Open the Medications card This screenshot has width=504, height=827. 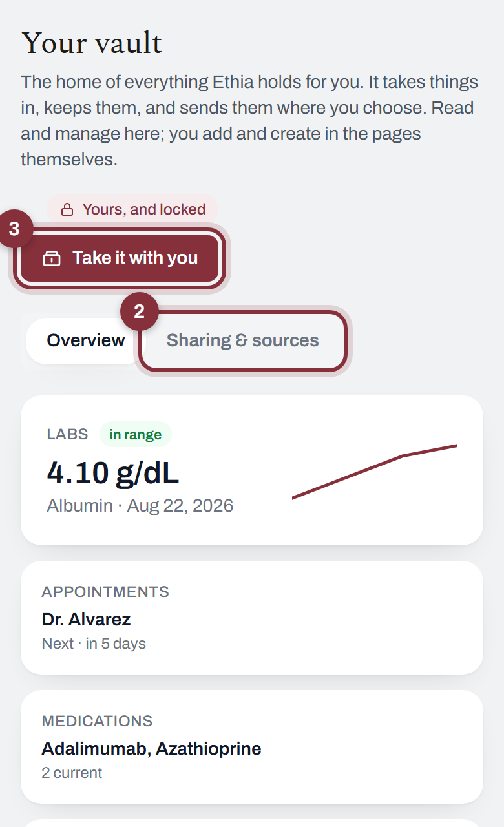tap(252, 747)
